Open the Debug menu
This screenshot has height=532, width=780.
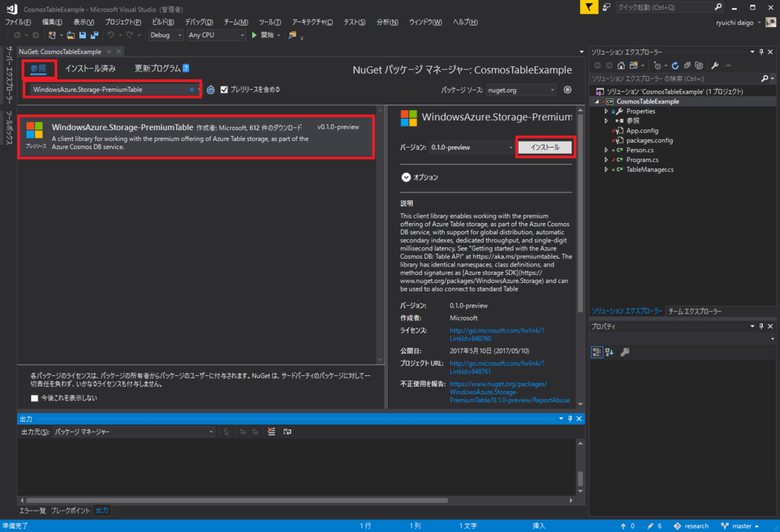coord(199,22)
